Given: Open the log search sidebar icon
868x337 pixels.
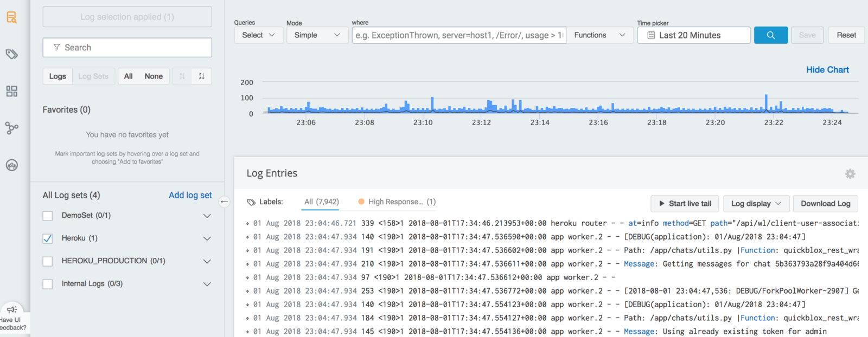Looking at the screenshot, I should click(11, 17).
